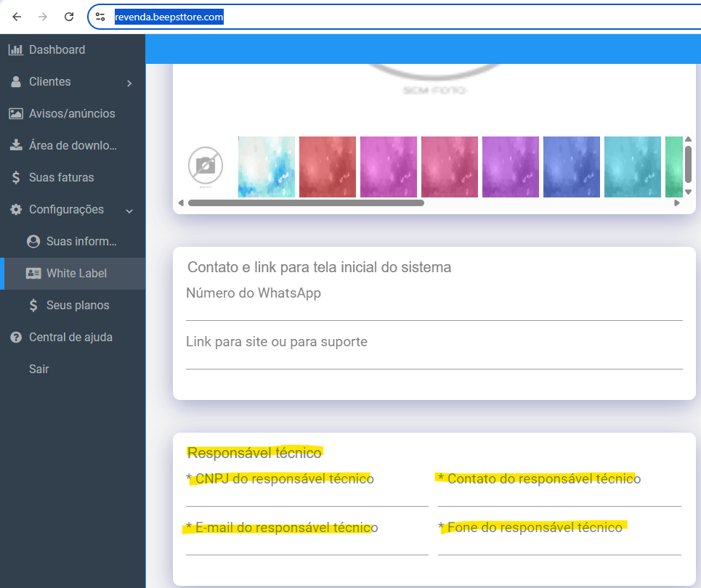Screen dimensions: 701x588
Task: Open Central de ajuda menu item
Action: click(73, 338)
